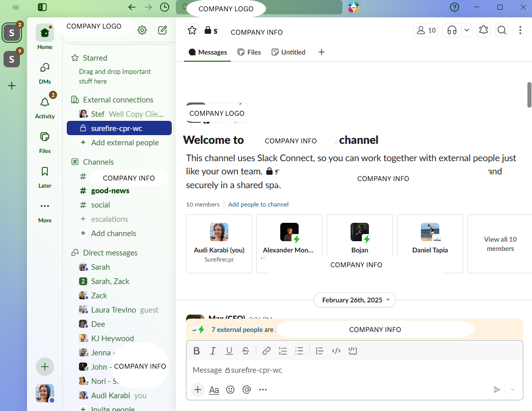
Task: Compose a new message with pencil icon
Action: pos(163,30)
